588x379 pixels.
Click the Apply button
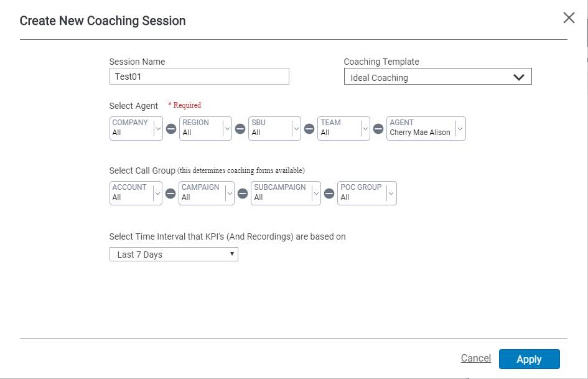click(x=529, y=359)
